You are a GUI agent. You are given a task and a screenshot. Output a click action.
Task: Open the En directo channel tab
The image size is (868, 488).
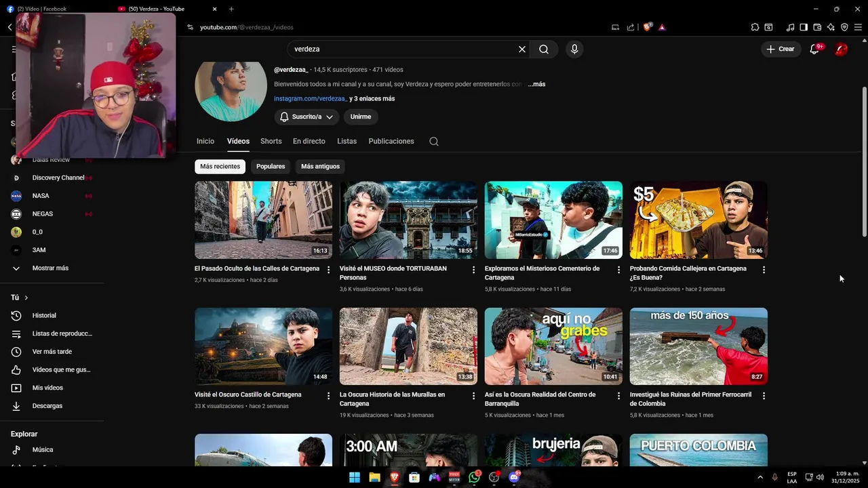coord(309,141)
